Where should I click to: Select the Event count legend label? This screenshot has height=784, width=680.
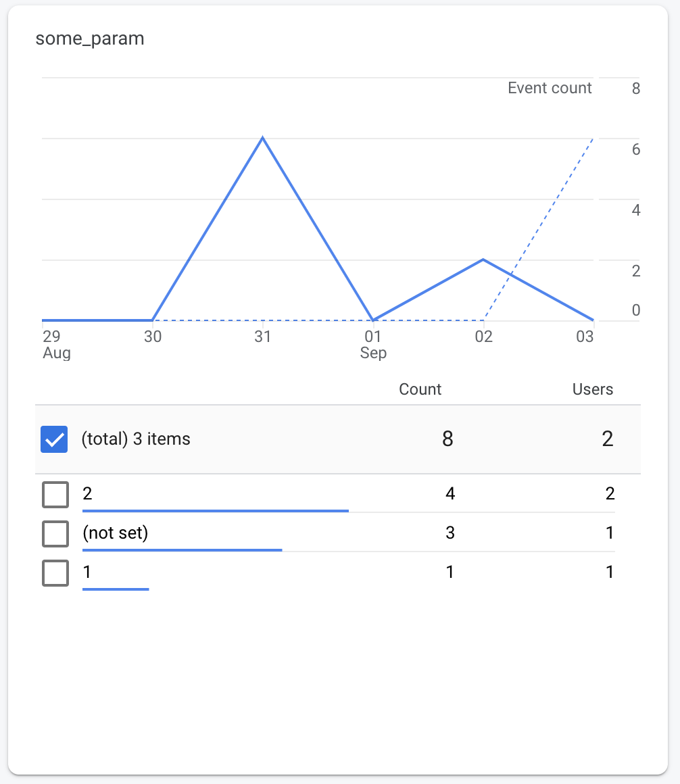coord(550,88)
